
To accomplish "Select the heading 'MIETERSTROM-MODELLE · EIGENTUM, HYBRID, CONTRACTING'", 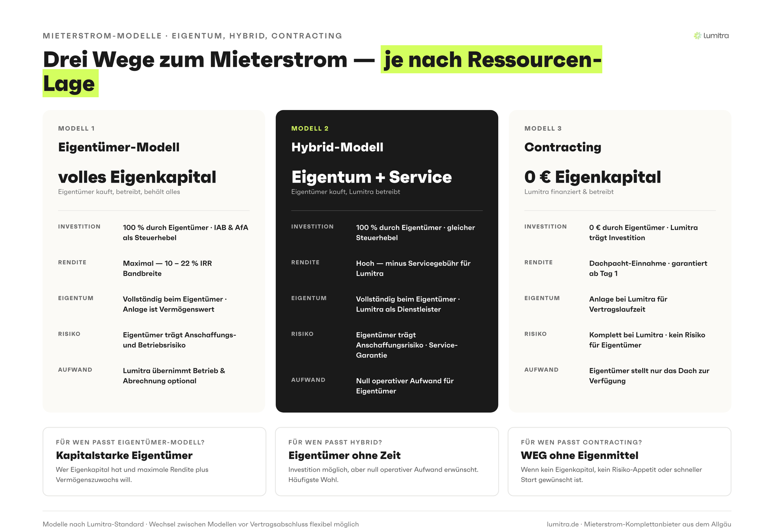I will click(x=192, y=36).
